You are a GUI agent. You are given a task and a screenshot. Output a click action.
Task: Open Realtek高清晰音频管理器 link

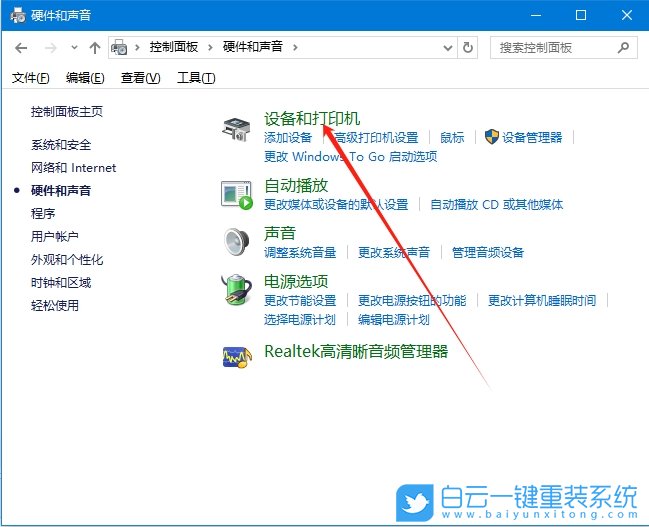(x=356, y=352)
